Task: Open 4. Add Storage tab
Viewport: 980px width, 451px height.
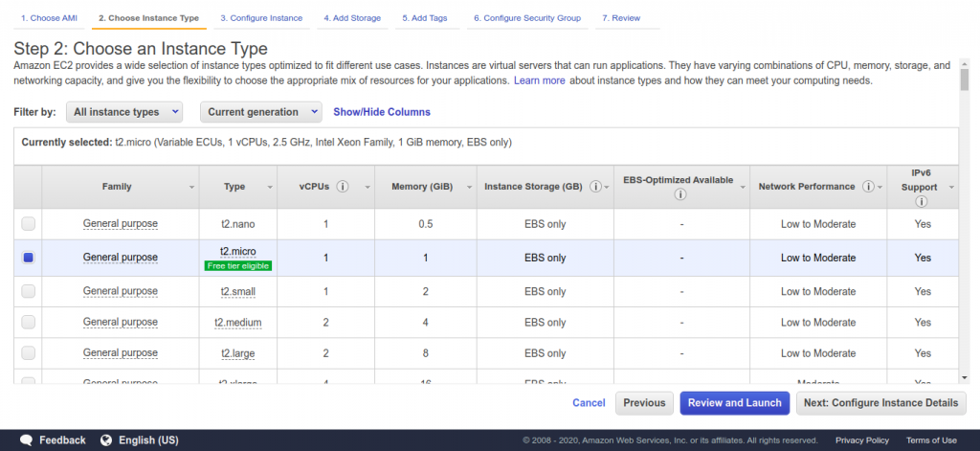Action: click(x=352, y=18)
